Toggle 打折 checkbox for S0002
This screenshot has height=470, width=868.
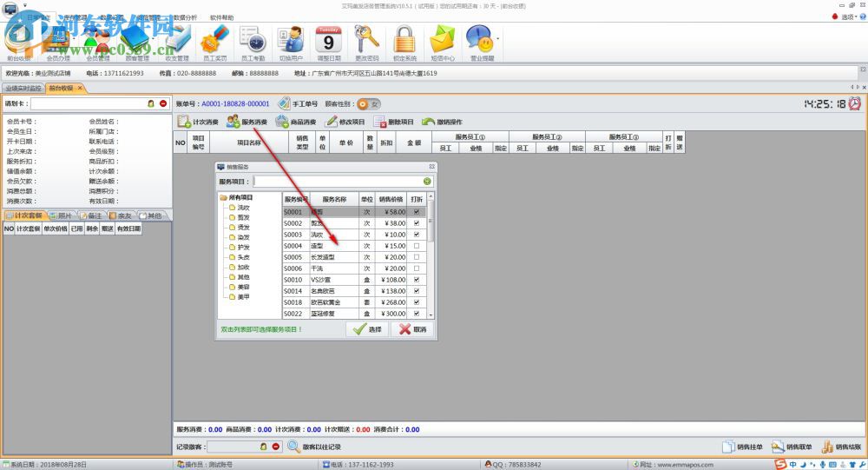point(417,222)
